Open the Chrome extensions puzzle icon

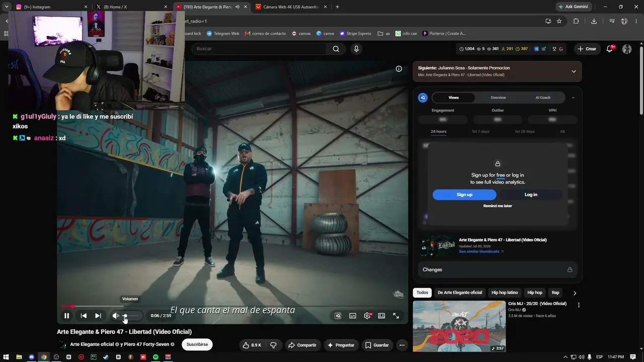576,21
